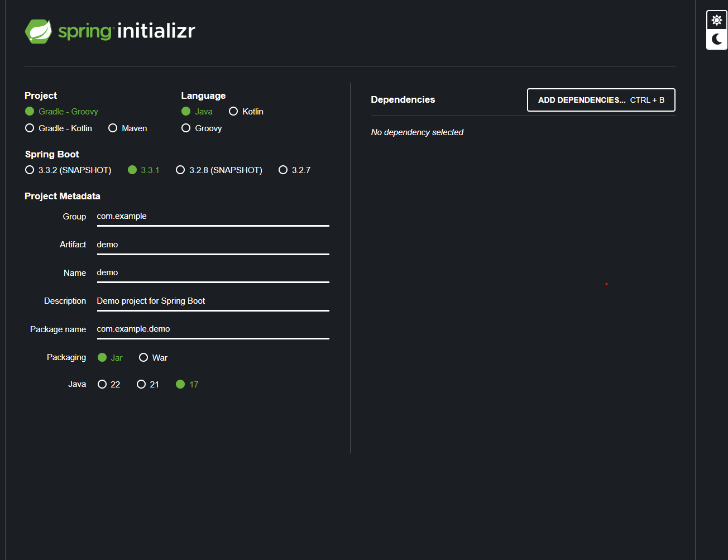Edit the Group field com.example

[x=213, y=217]
